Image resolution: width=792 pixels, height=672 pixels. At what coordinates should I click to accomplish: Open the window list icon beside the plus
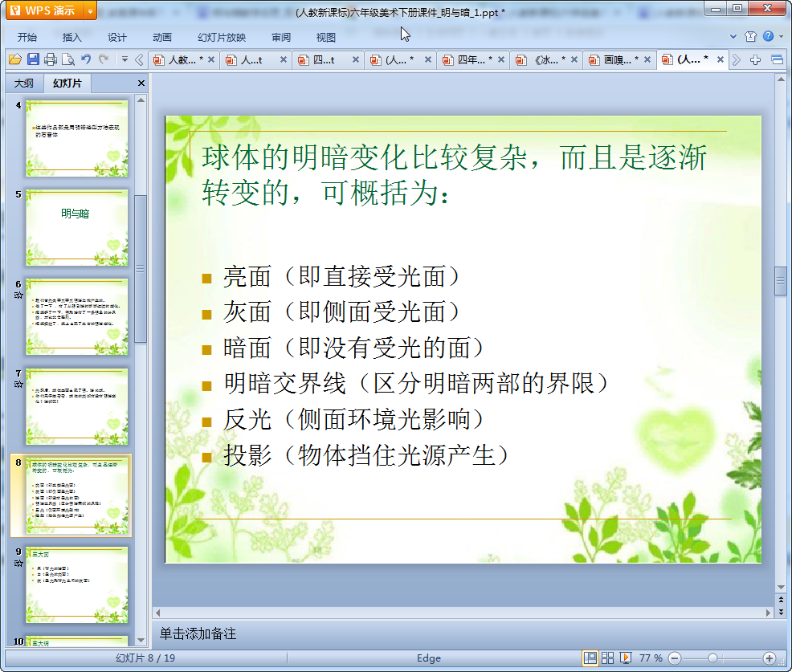[778, 60]
